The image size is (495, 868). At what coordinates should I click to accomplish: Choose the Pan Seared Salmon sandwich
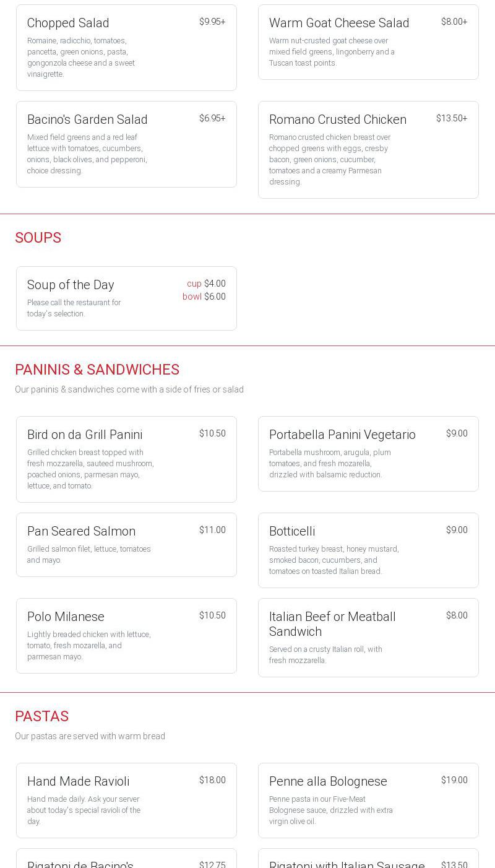point(126,545)
